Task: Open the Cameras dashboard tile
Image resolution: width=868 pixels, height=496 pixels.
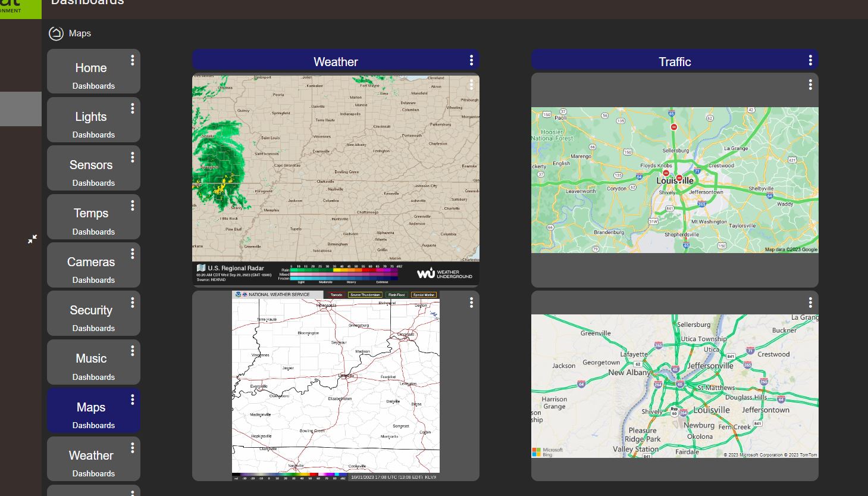Action: click(93, 265)
